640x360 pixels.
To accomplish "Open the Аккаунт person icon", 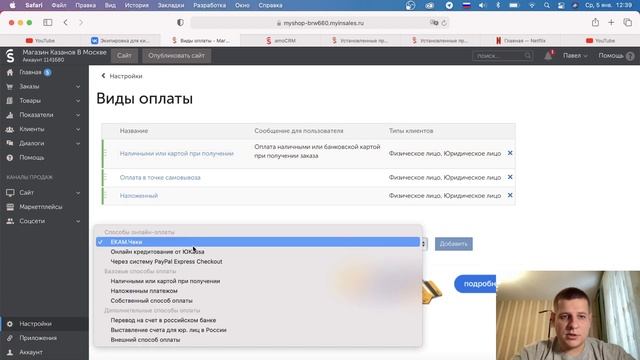I will [10, 352].
